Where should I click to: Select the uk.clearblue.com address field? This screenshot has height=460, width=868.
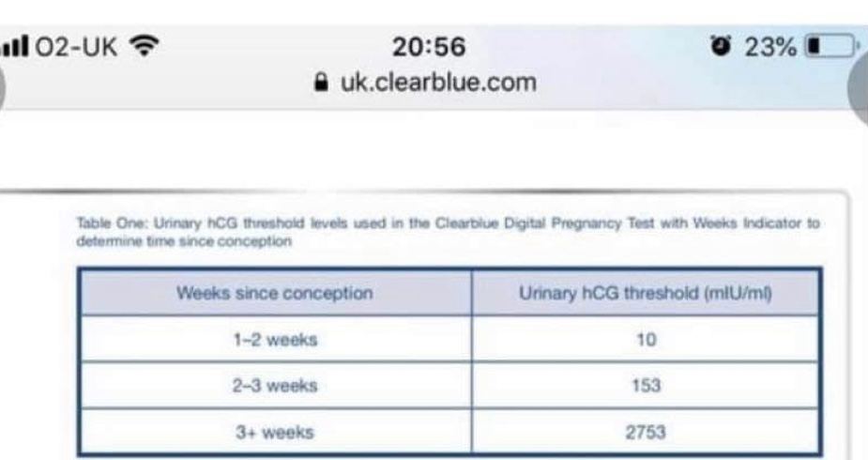point(437,83)
